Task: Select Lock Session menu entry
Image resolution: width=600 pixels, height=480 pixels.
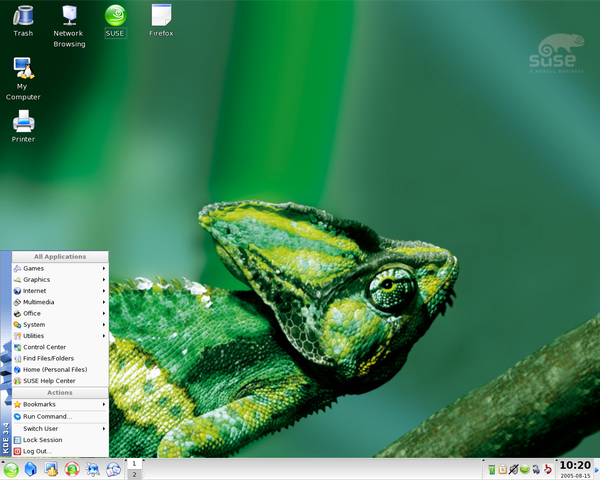Action: pyautogui.click(x=60, y=440)
